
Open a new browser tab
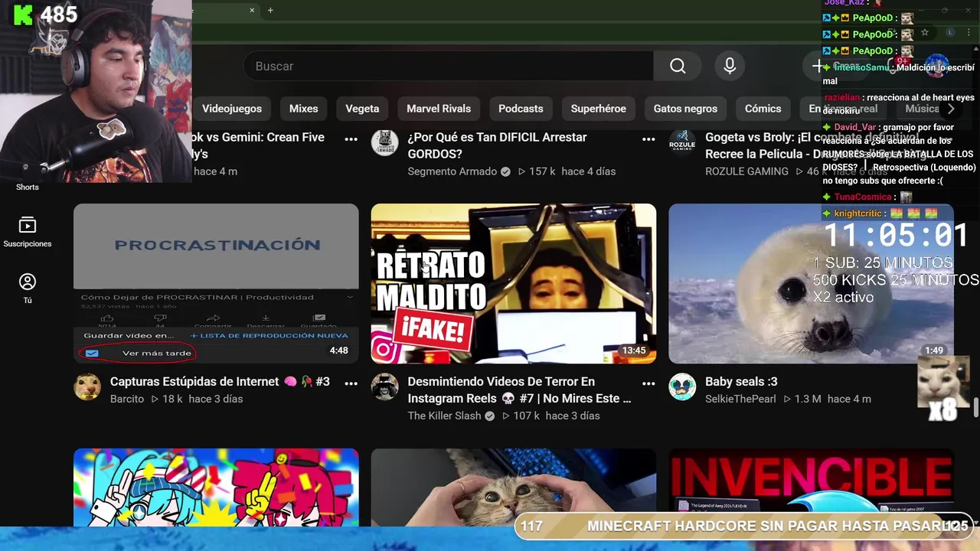coord(270,10)
